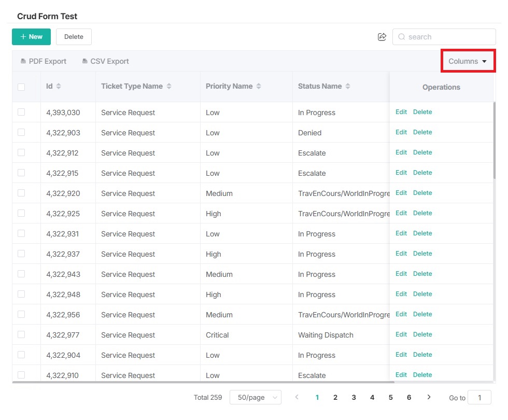Edit ticket 4,322,925
The width and height of the screenshot is (508, 420).
[x=401, y=213]
